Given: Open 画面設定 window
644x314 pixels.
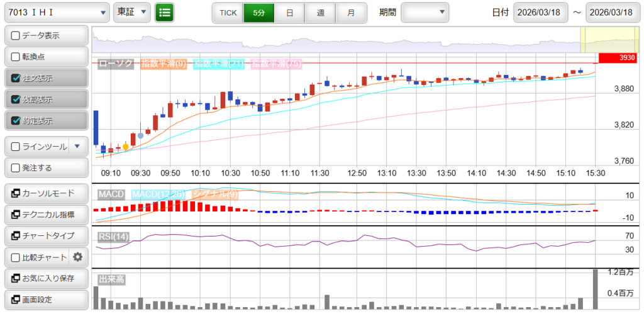Looking at the screenshot, I should click(45, 300).
